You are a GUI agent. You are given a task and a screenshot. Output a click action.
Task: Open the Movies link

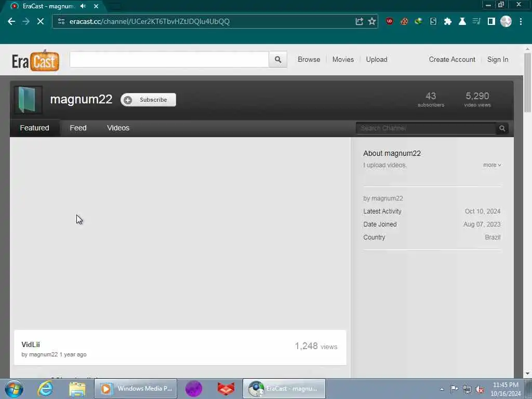coord(343,59)
